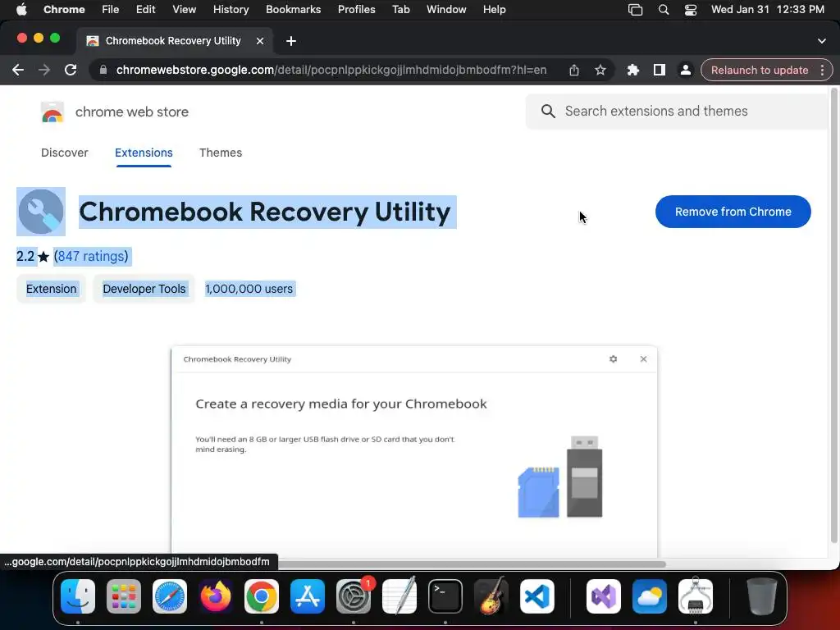This screenshot has width=840, height=630.
Task: Open the Trash in the Dock
Action: (762, 596)
